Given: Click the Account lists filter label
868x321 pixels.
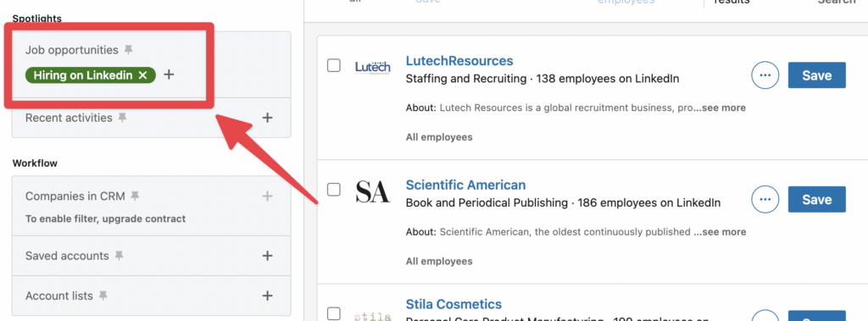Looking at the screenshot, I should coord(59,296).
